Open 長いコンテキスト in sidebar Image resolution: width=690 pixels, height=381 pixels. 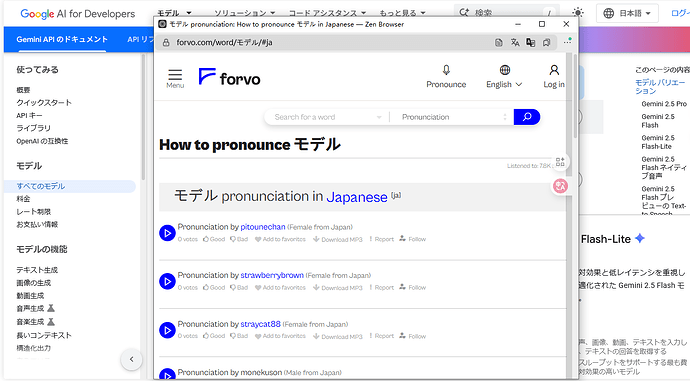pos(44,335)
